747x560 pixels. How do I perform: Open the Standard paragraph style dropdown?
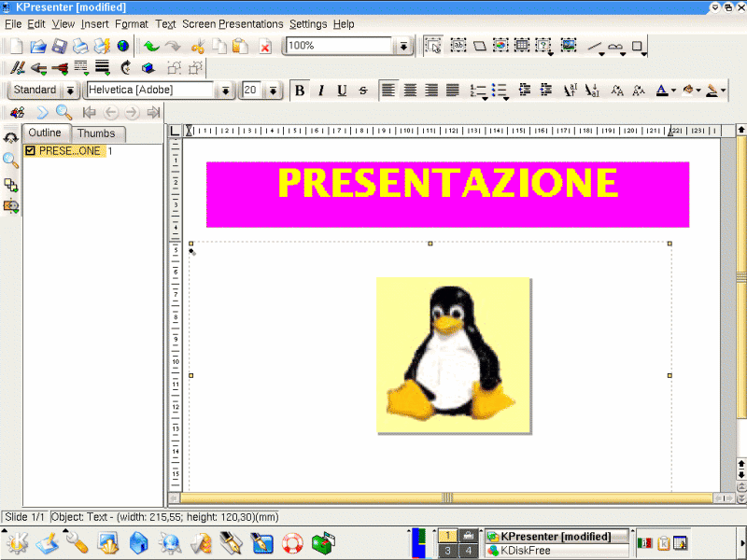[x=70, y=90]
